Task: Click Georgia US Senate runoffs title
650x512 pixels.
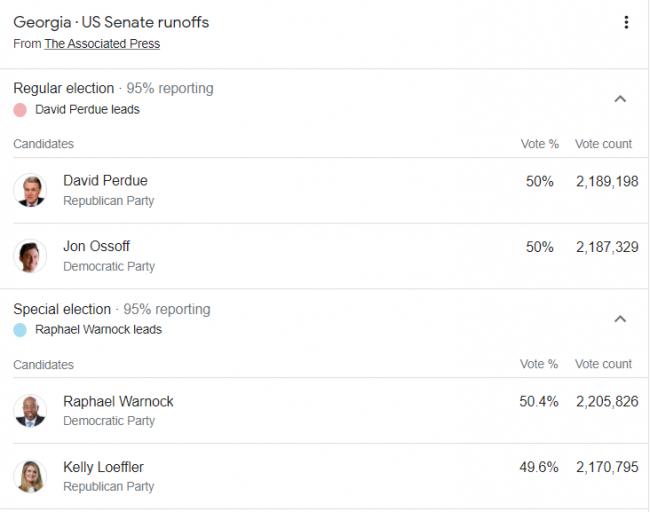Action: tap(111, 22)
